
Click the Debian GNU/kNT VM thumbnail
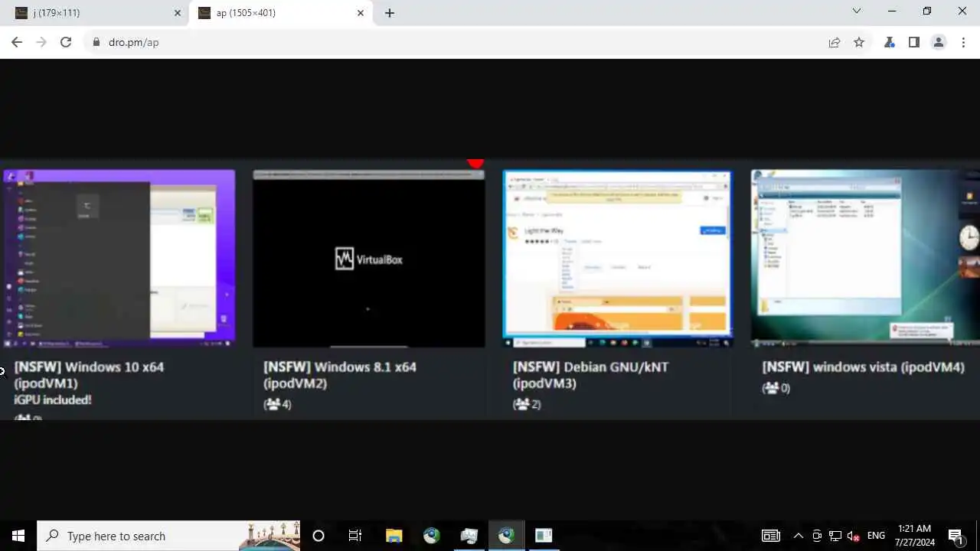[617, 259]
